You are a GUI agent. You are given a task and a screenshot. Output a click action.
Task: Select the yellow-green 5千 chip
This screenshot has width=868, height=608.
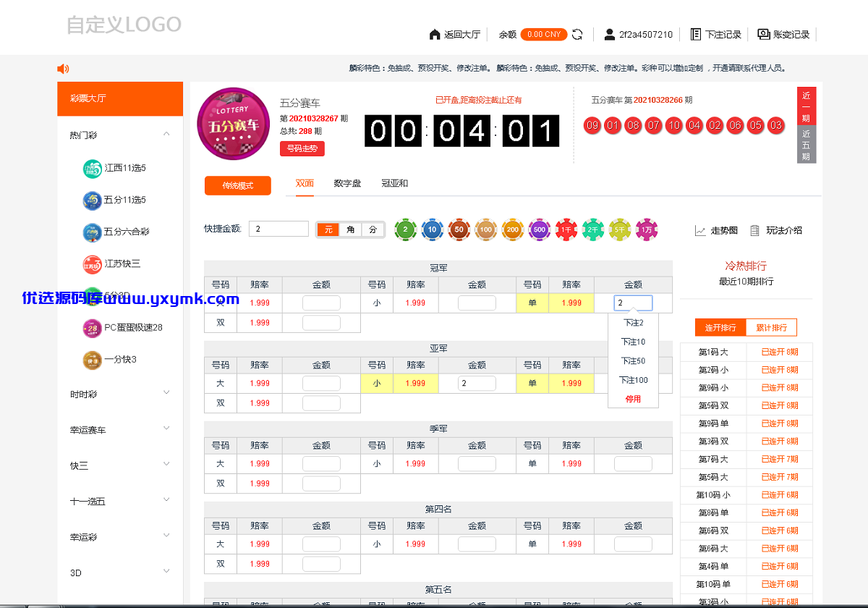click(x=620, y=229)
